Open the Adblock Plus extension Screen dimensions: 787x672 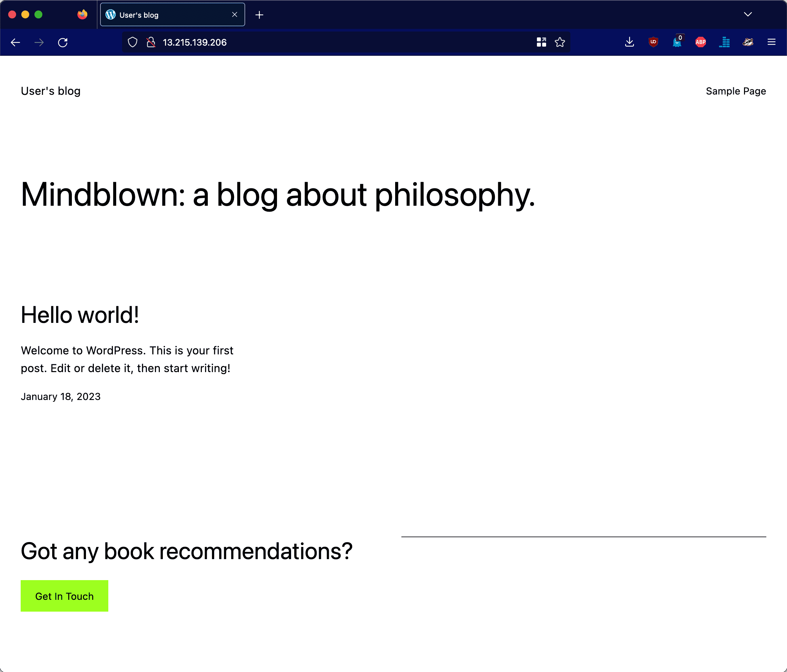coord(700,42)
